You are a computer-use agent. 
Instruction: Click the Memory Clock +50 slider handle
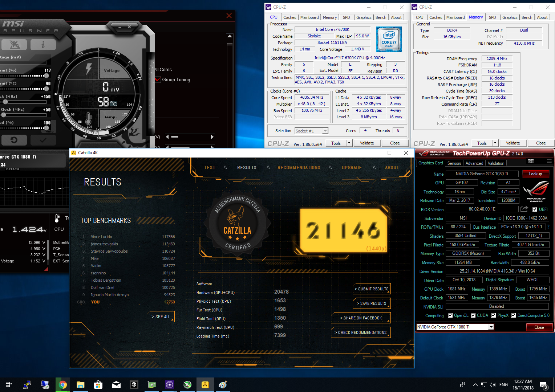click(x=4, y=115)
